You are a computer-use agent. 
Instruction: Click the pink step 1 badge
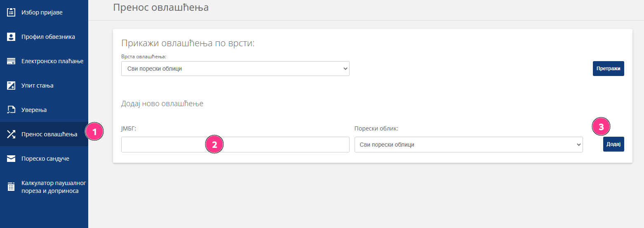coord(94,132)
